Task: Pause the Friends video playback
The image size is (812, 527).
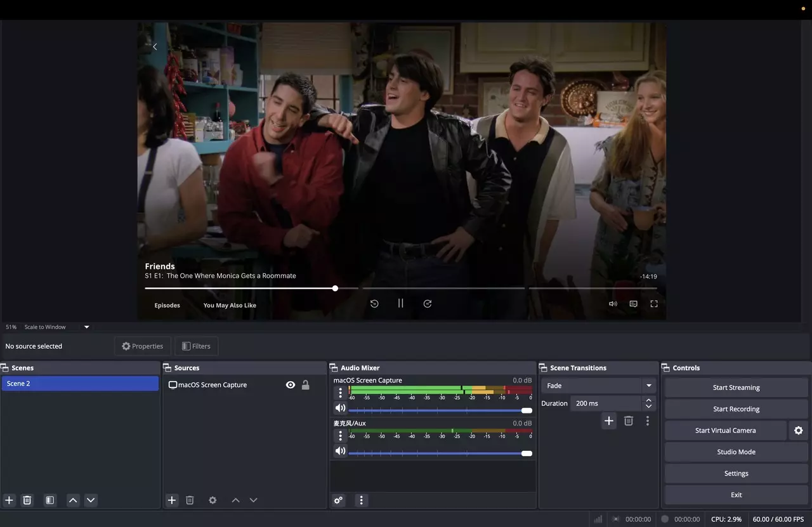Action: point(401,303)
